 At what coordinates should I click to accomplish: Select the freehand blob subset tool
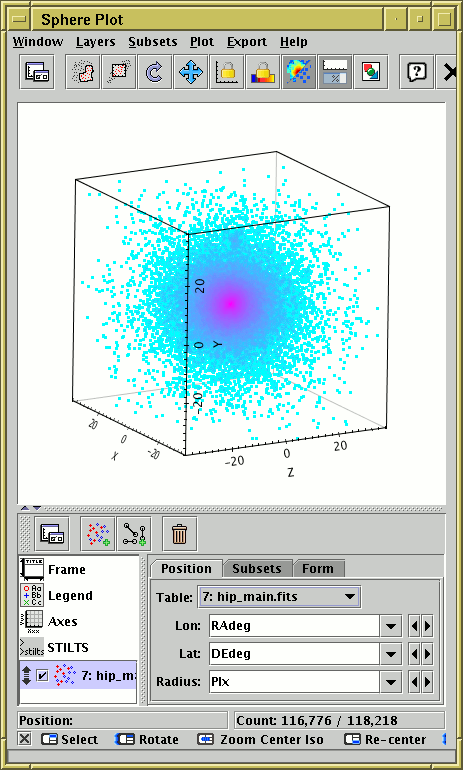(82, 72)
